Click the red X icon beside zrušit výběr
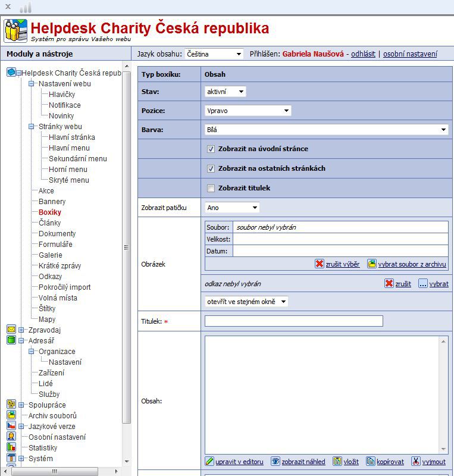Viewport: 454px width, 476px height. 320,264
